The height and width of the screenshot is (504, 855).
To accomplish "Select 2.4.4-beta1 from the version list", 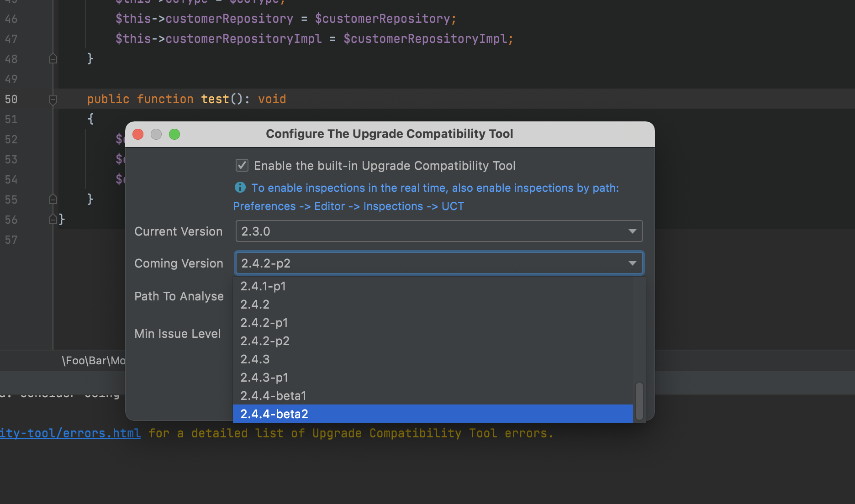I will pos(273,396).
